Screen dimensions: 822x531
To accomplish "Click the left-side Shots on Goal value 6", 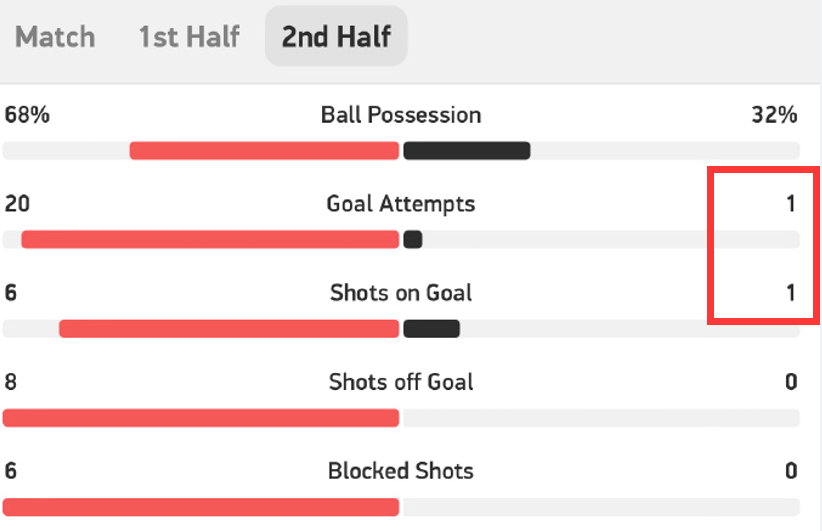I will pos(11,293).
